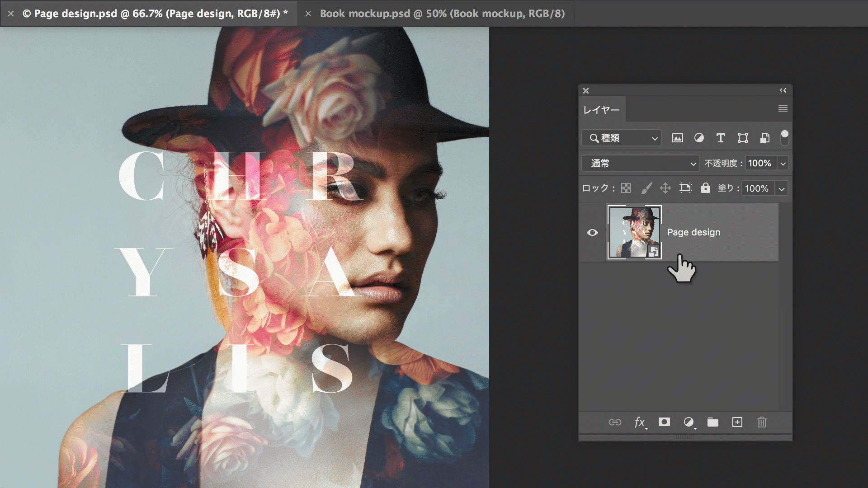Toggle lock transparent pixels
The width and height of the screenshot is (868, 488).
[x=626, y=188]
